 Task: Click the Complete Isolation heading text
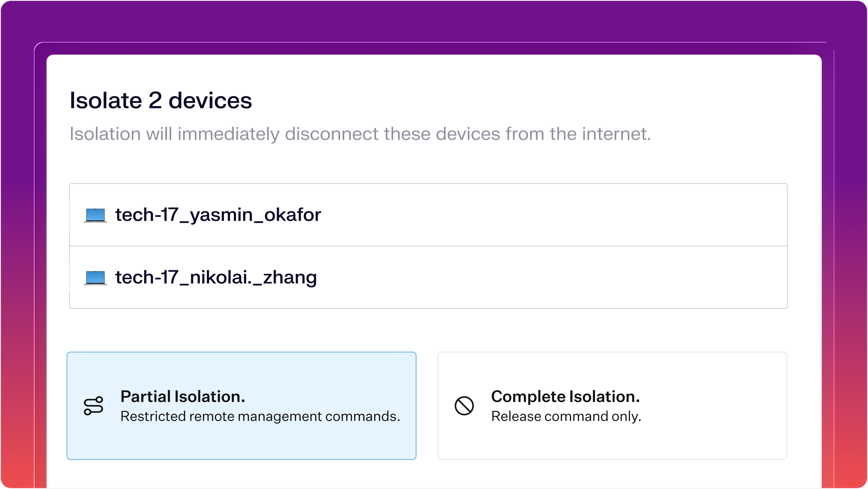566,397
